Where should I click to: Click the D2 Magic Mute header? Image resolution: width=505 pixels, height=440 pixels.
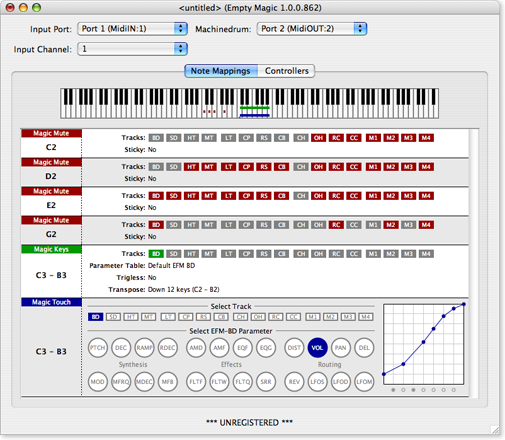point(51,162)
